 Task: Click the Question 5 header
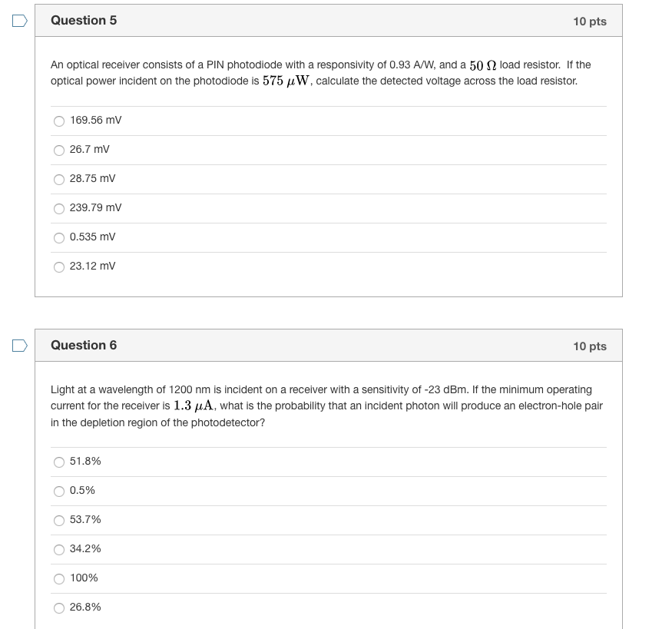point(84,21)
